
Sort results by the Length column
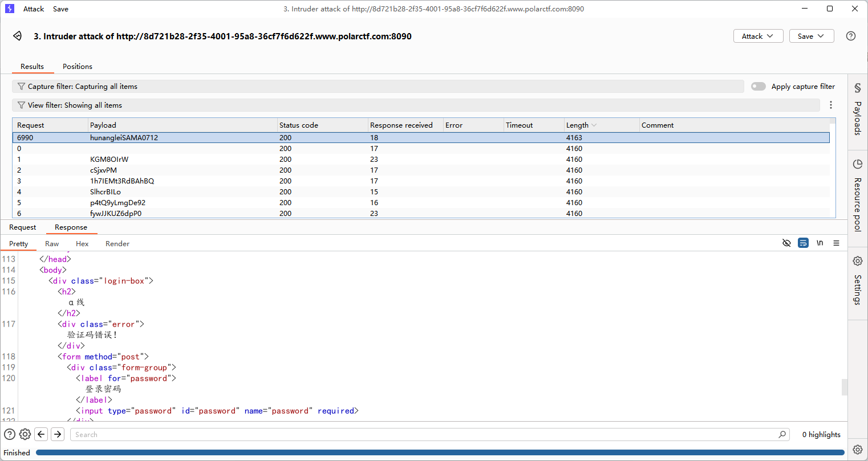(x=577, y=125)
